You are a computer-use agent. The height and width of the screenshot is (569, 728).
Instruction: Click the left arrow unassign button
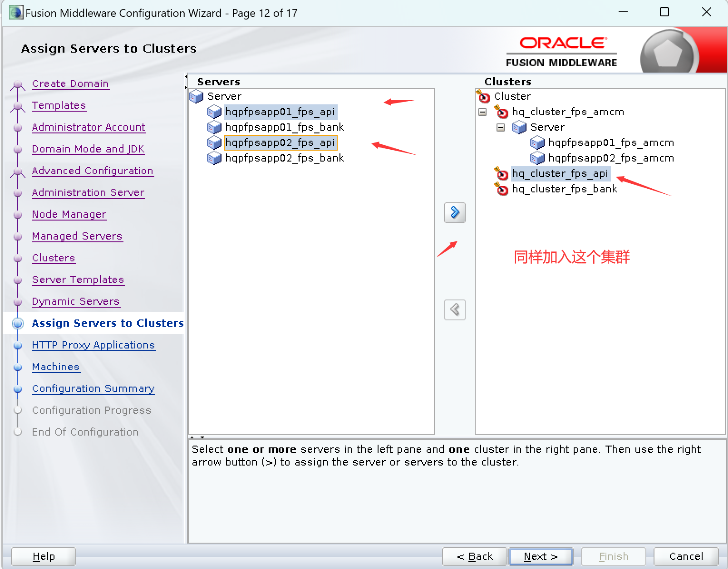[454, 310]
